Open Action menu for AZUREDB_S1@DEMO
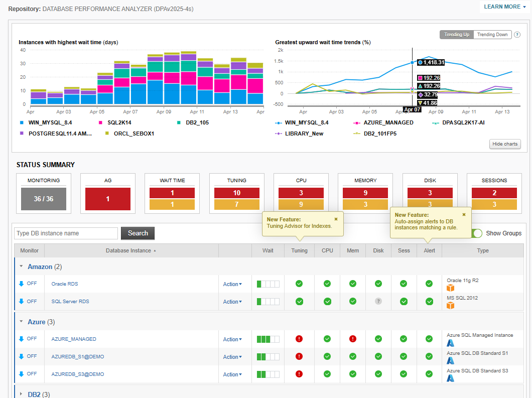532x398 pixels. click(x=232, y=357)
